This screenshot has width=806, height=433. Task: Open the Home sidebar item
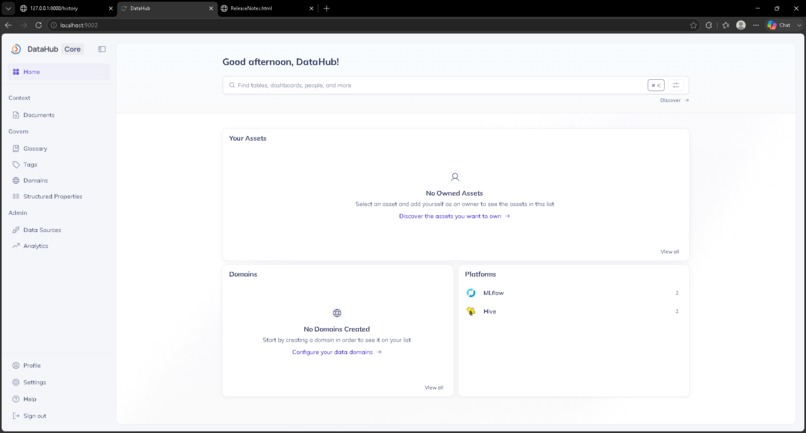click(58, 72)
